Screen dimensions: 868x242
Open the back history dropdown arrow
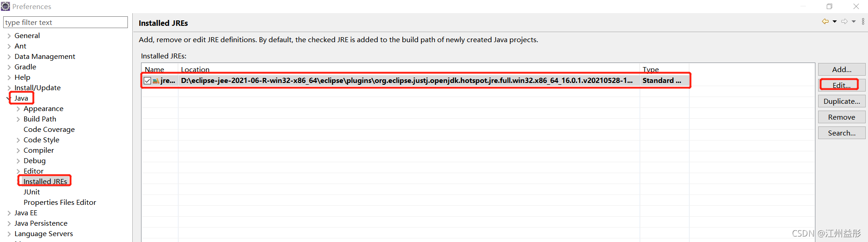pyautogui.click(x=834, y=21)
